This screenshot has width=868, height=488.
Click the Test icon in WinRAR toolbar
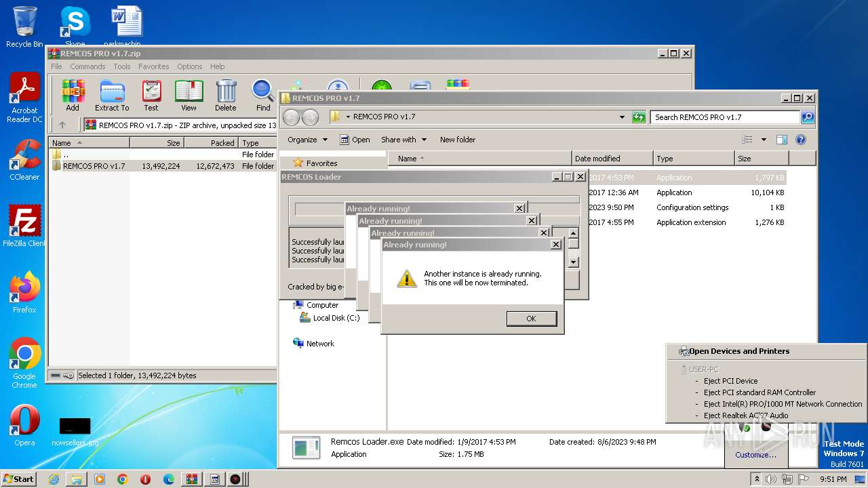coord(151,96)
